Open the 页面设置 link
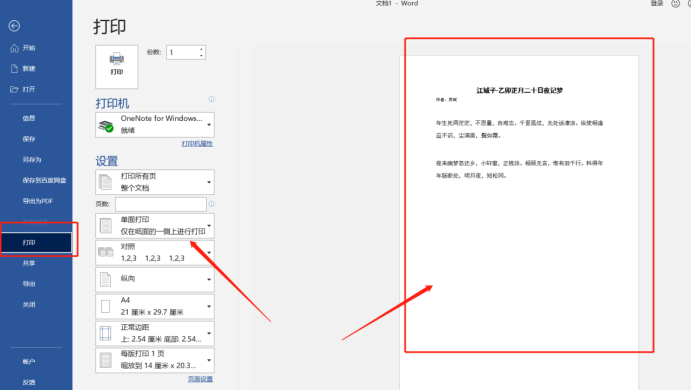Screen dimensions: 691x390 [x=200, y=379]
